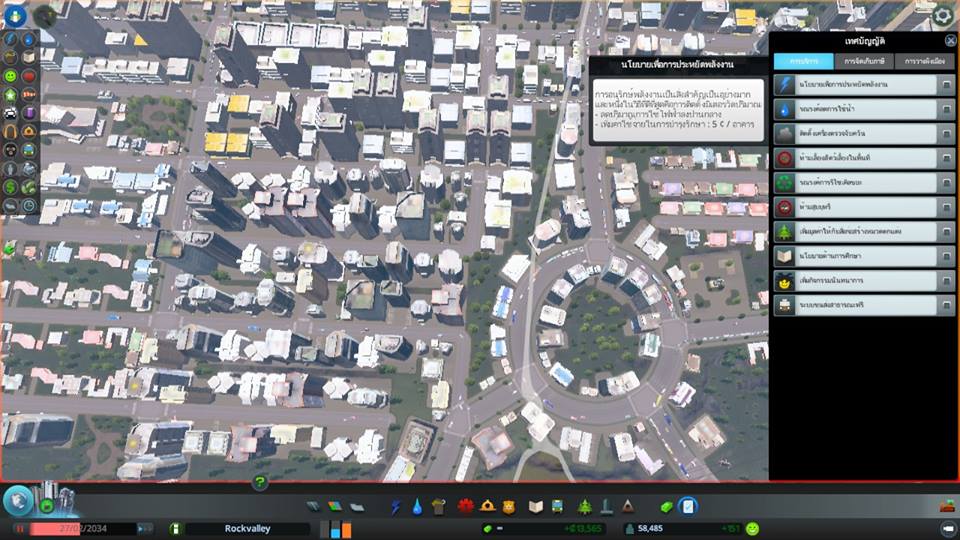
Task: Select the green star levels info view
Action: pos(10,94)
